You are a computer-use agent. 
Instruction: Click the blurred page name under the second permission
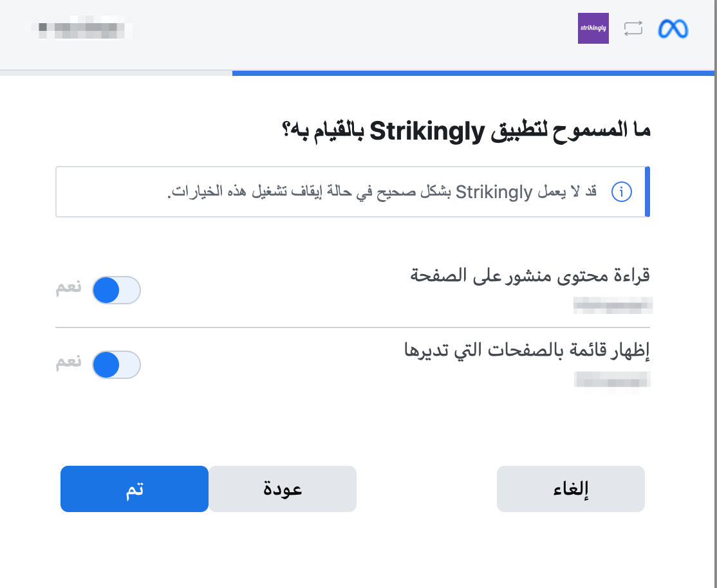coord(612,380)
